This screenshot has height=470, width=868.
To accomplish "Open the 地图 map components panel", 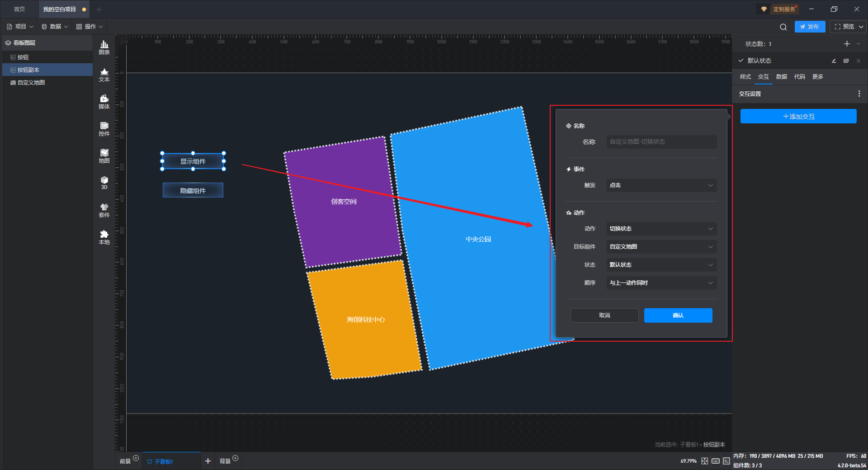I will click(104, 156).
